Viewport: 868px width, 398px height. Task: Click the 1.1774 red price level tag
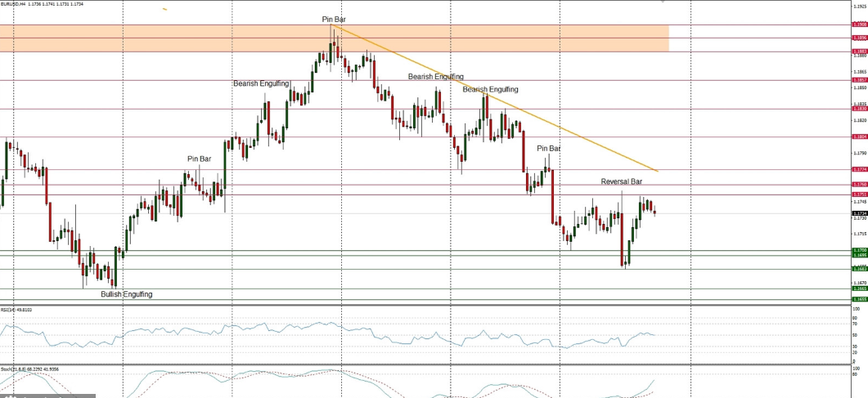[x=859, y=169]
